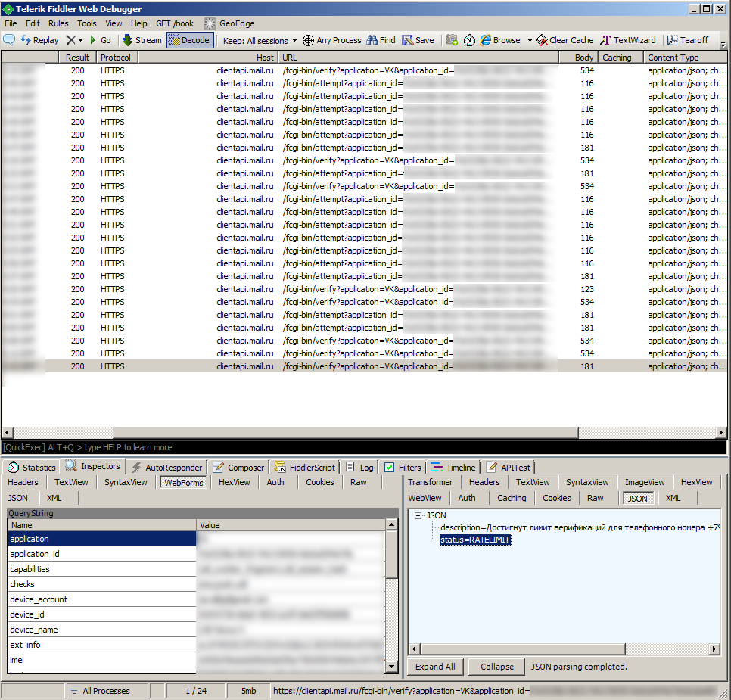
Task: Select the request WebForms inspector tab
Action: [184, 483]
